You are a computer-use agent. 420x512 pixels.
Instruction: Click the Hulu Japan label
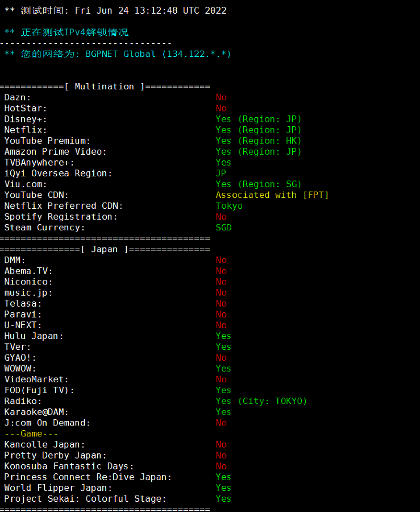point(34,336)
